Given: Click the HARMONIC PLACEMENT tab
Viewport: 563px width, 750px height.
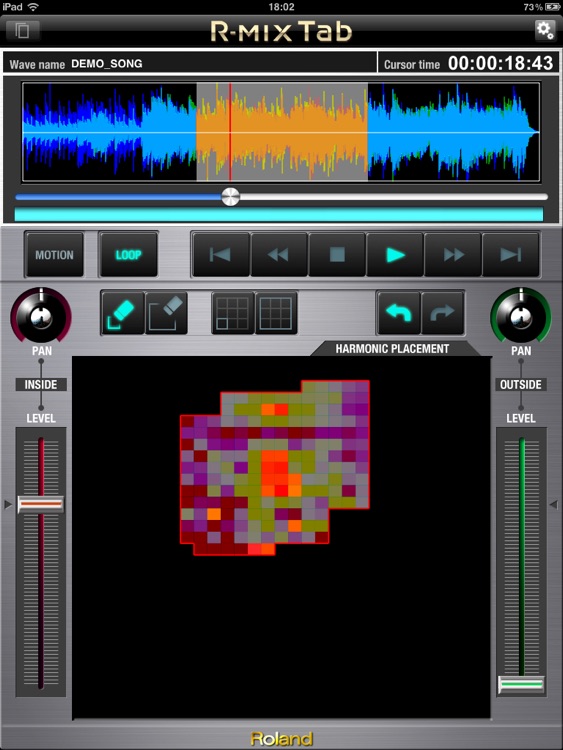Looking at the screenshot, I should tap(392, 349).
